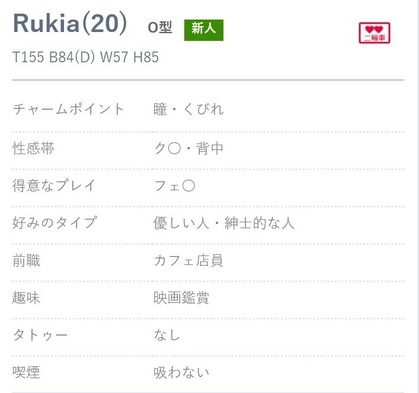Click the なし tattoo value
This screenshot has height=393, width=419.
pyautogui.click(x=167, y=335)
